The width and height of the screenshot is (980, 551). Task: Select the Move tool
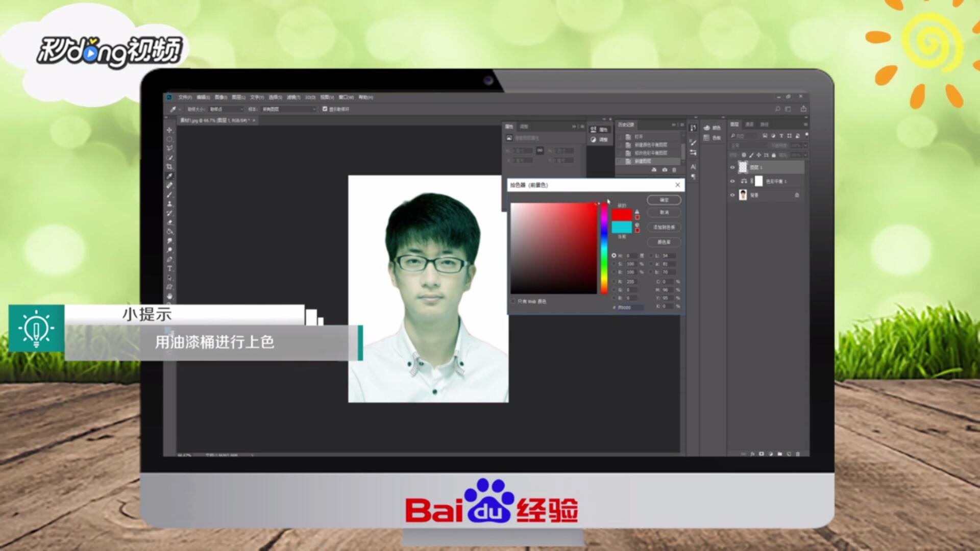(169, 130)
